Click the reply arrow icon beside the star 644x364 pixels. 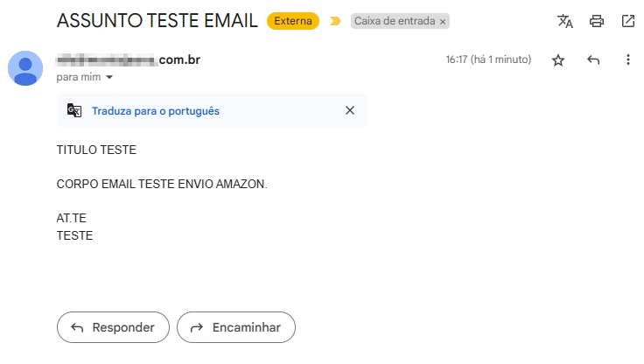coord(593,60)
